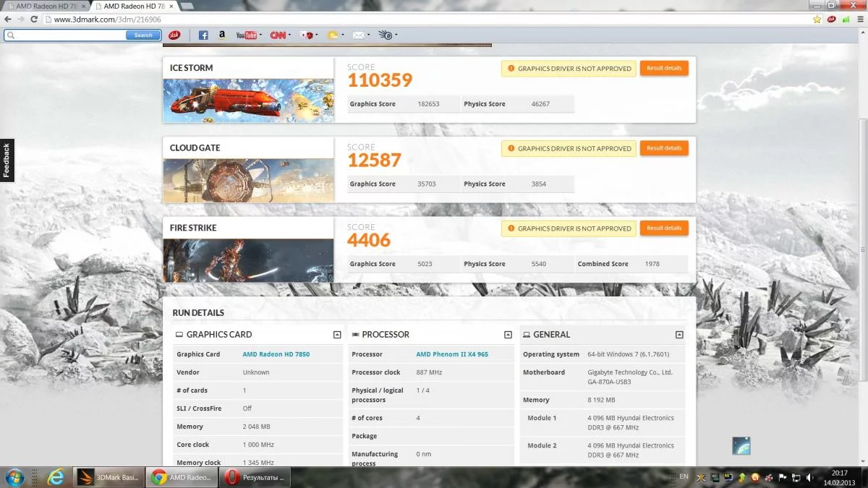Open the AMD Phenom II X4 965 link

click(x=452, y=354)
